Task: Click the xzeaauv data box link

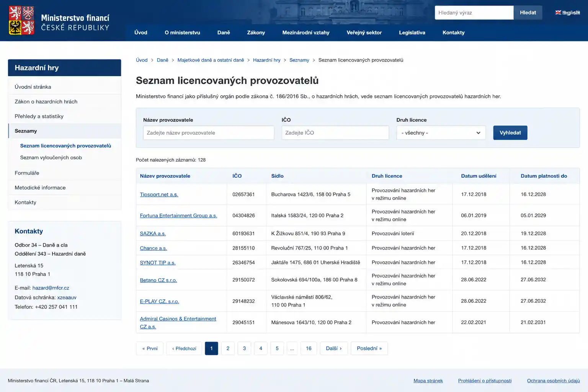Action: pyautogui.click(x=67, y=297)
